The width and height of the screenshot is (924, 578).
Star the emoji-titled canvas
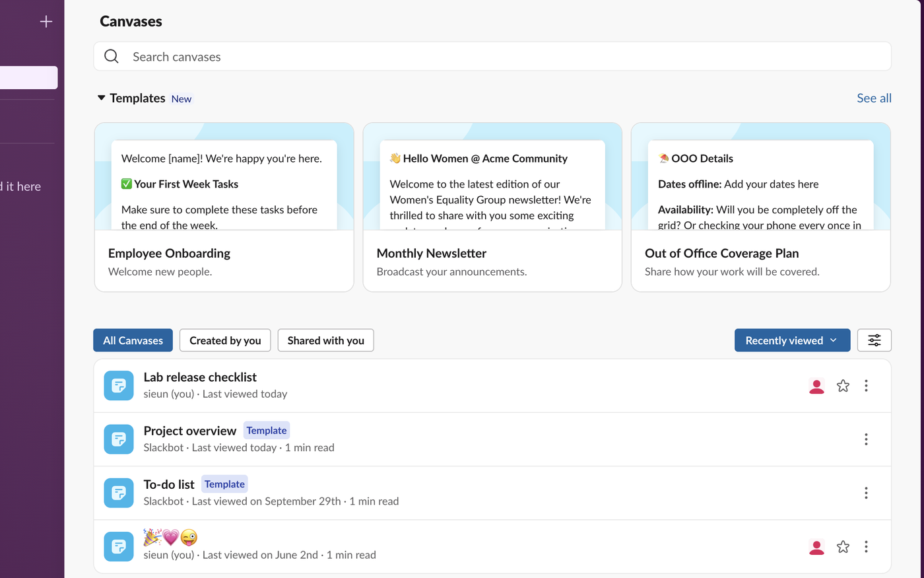point(843,547)
